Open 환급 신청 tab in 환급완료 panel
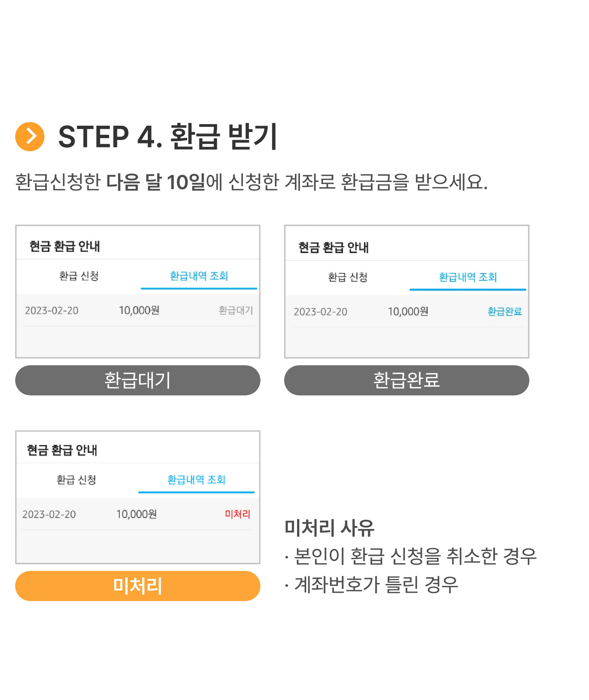 click(x=348, y=277)
